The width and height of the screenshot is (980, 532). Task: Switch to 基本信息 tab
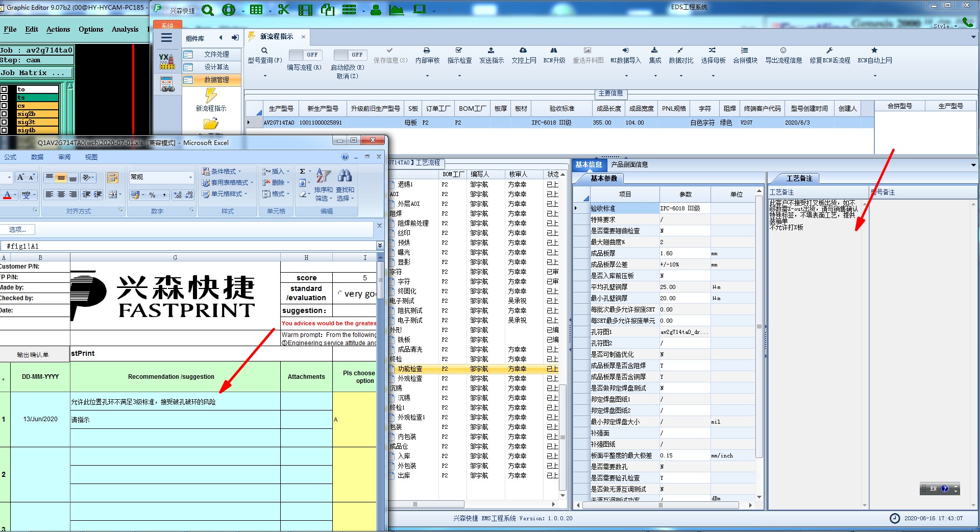pyautogui.click(x=589, y=164)
